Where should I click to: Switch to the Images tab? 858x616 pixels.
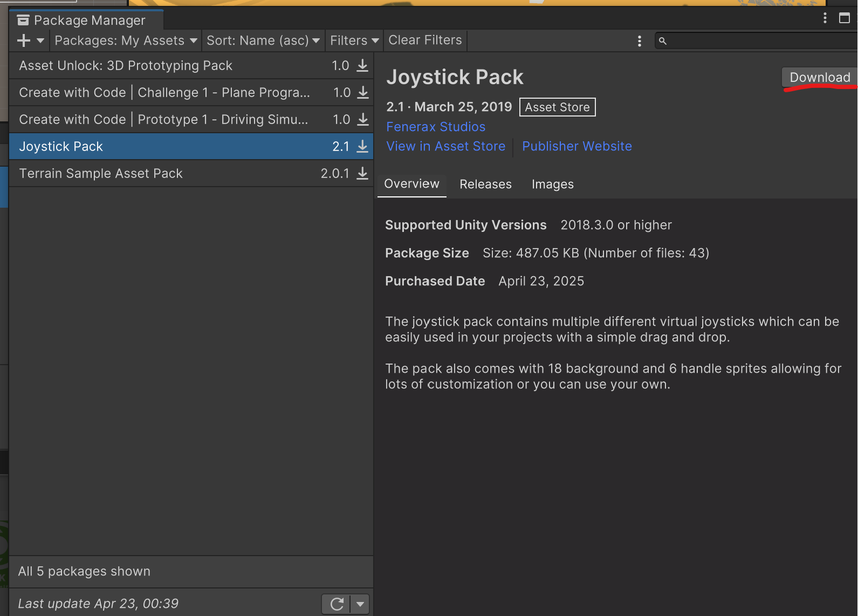pos(553,184)
